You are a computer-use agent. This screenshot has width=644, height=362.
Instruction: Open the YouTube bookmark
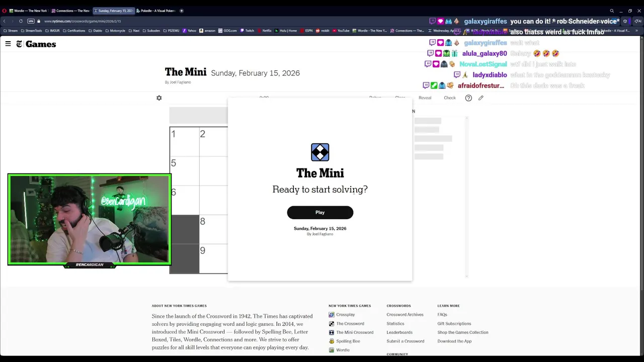341,31
